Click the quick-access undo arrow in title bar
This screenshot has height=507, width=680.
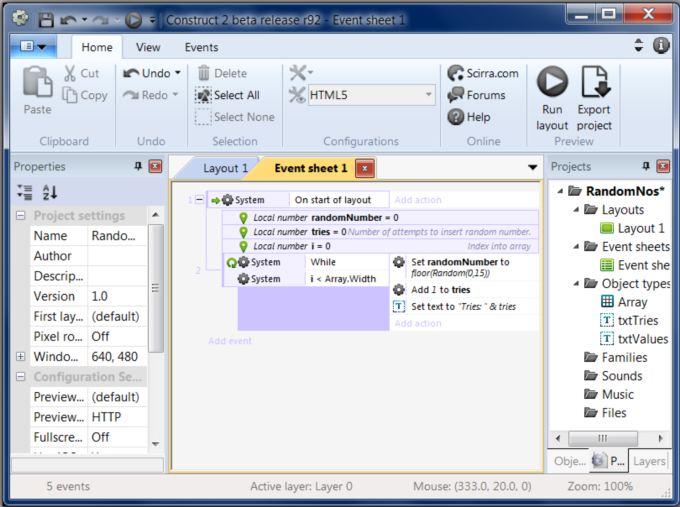[69, 20]
